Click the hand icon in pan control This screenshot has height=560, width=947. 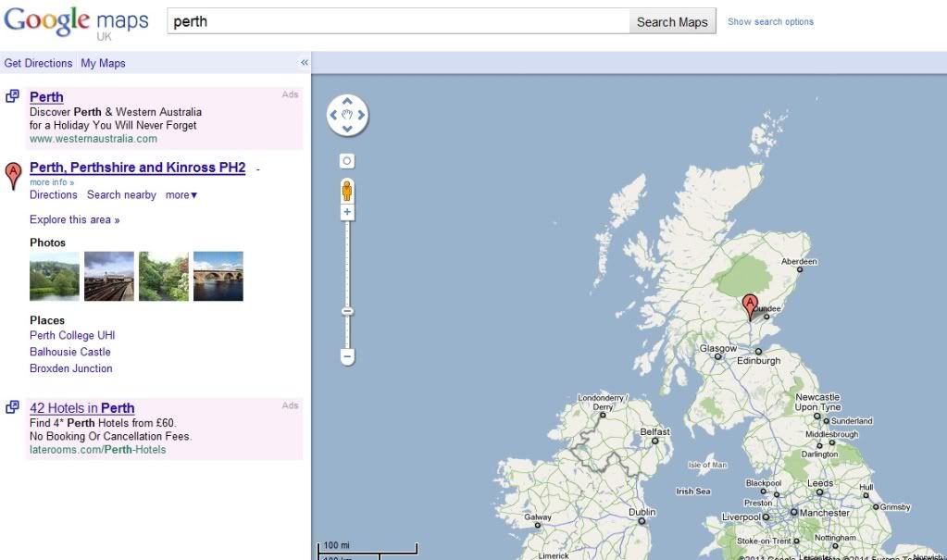[x=347, y=115]
